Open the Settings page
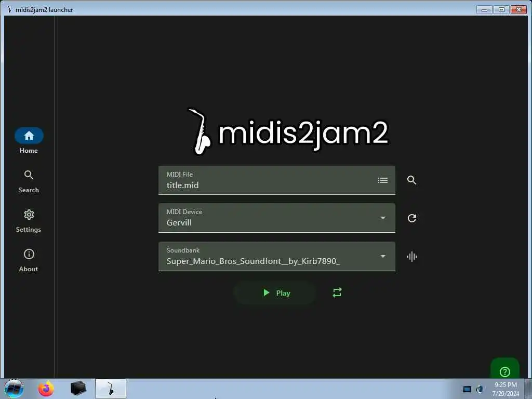This screenshot has width=532, height=399. (x=29, y=221)
